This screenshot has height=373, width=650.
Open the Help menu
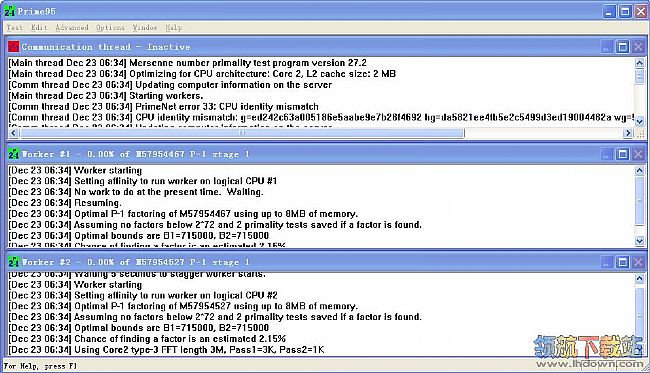click(173, 27)
